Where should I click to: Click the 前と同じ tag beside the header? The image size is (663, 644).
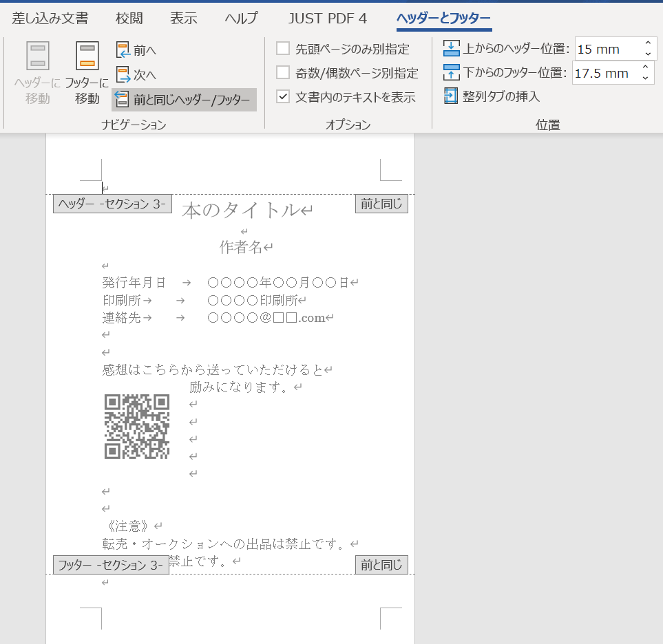(381, 204)
